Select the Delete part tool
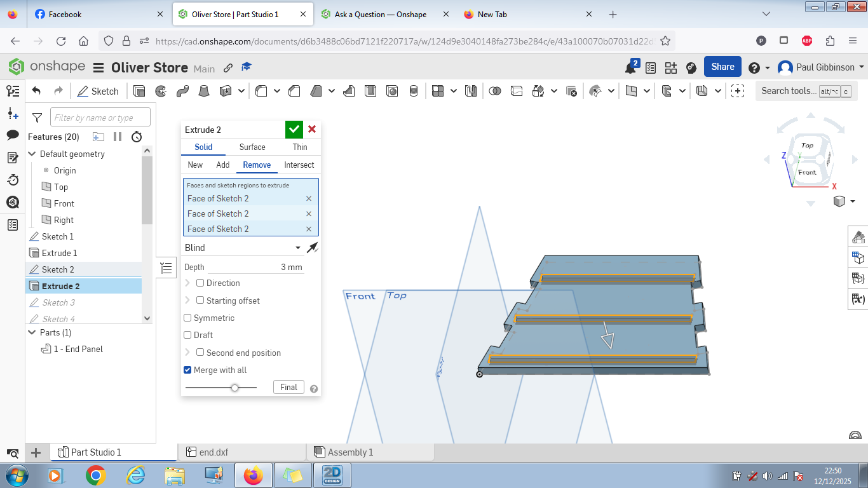 [571, 91]
